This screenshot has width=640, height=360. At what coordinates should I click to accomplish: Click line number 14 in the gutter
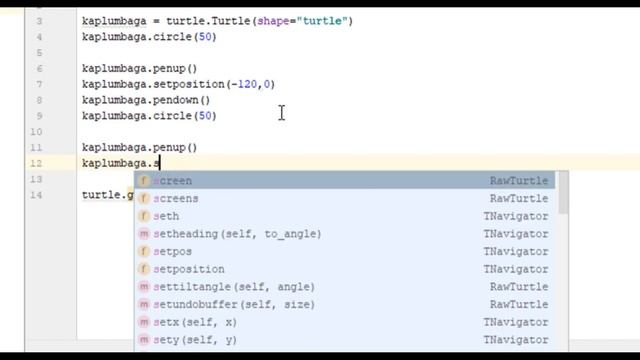coord(36,195)
